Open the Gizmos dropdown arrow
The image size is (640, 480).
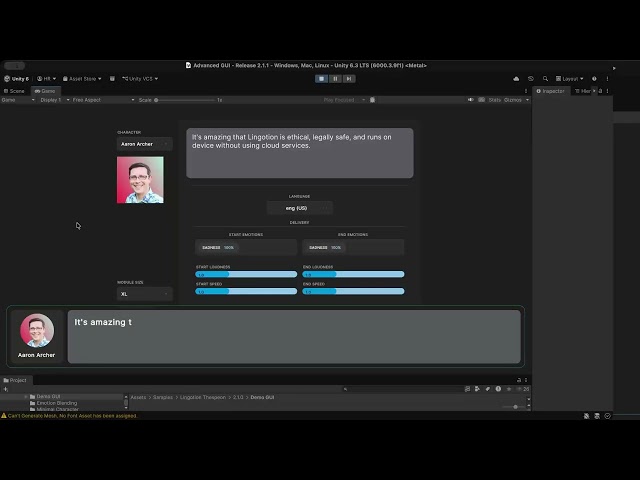click(x=527, y=100)
